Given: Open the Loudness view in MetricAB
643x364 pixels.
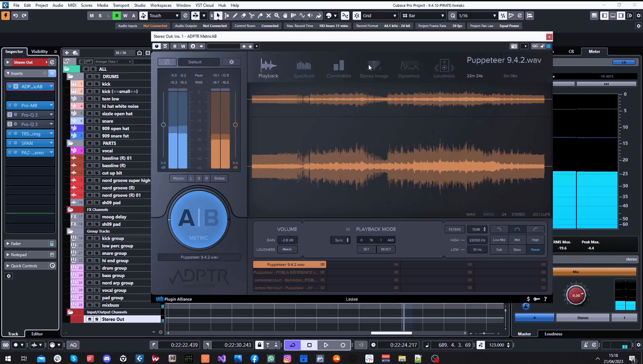Looking at the screenshot, I should (444, 69).
